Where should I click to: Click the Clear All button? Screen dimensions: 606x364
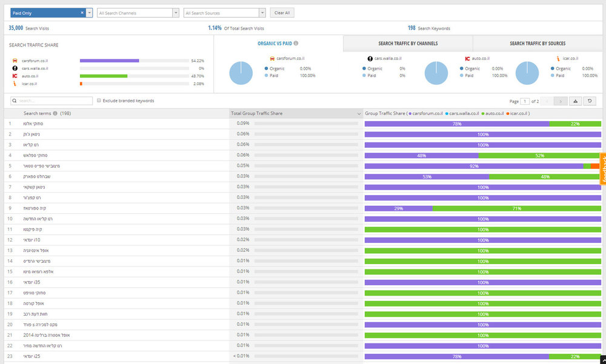(282, 13)
